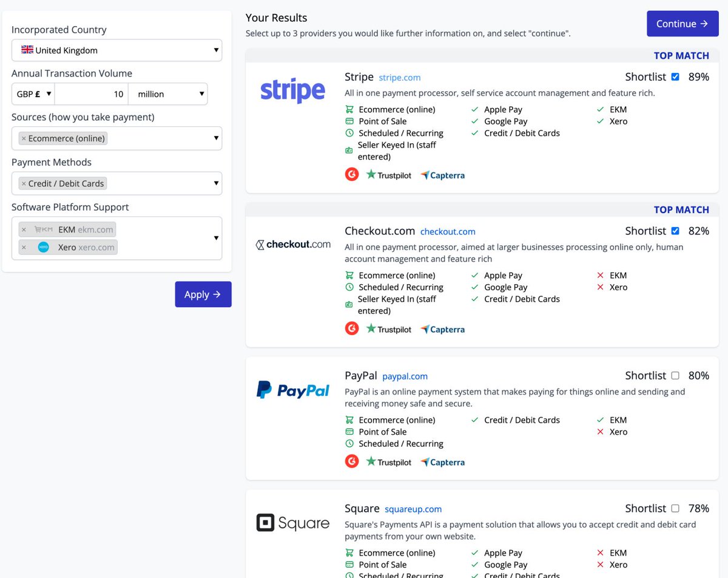The image size is (728, 578).
Task: Click PayPal's 80% match score
Action: (699, 375)
